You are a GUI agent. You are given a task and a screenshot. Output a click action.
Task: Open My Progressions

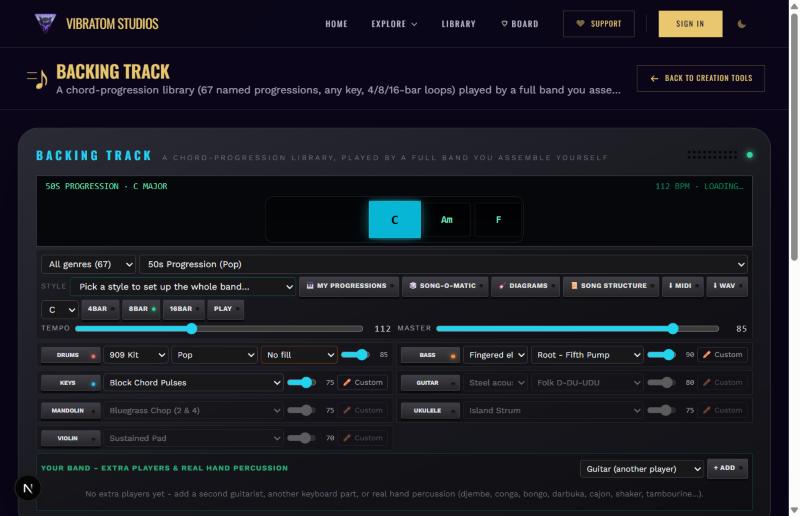(x=348, y=286)
